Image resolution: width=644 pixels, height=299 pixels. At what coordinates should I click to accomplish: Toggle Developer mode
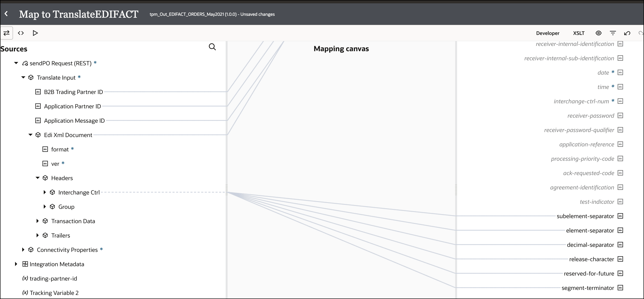click(x=547, y=33)
